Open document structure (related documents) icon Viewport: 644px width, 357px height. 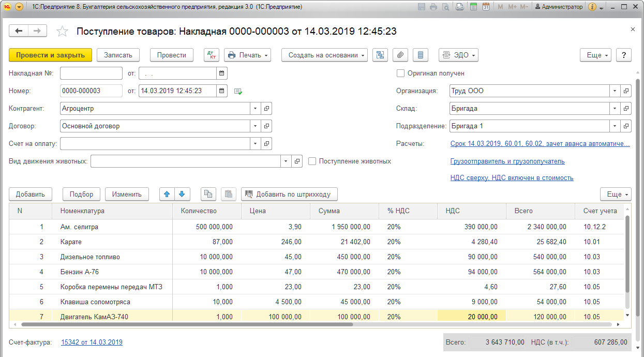[x=381, y=55]
